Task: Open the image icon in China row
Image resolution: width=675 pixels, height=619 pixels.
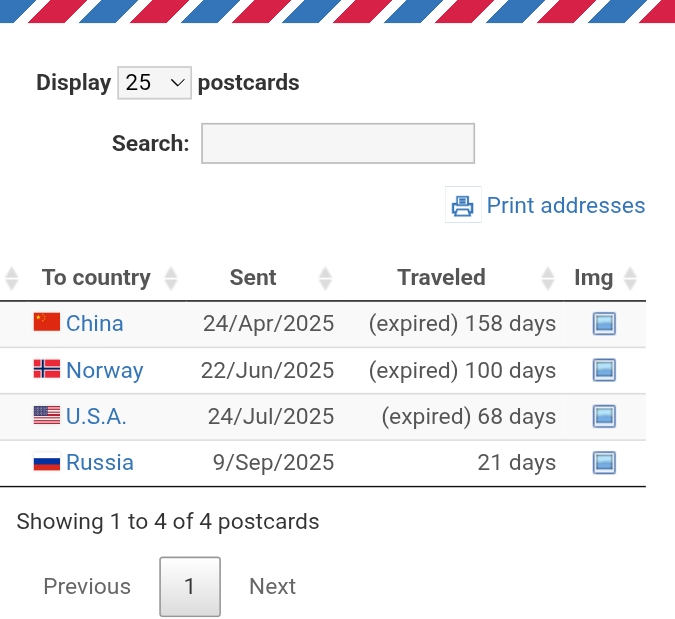Action: pos(604,324)
